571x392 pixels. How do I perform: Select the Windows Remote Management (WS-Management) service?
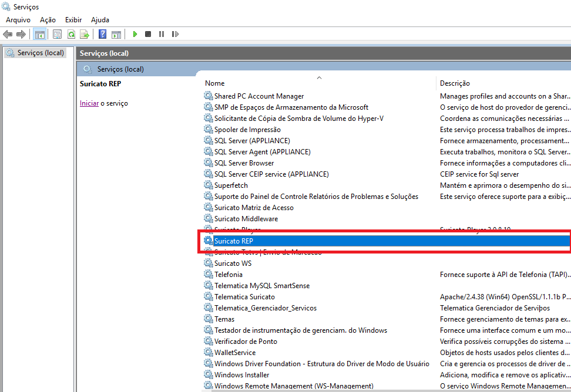[294, 386]
